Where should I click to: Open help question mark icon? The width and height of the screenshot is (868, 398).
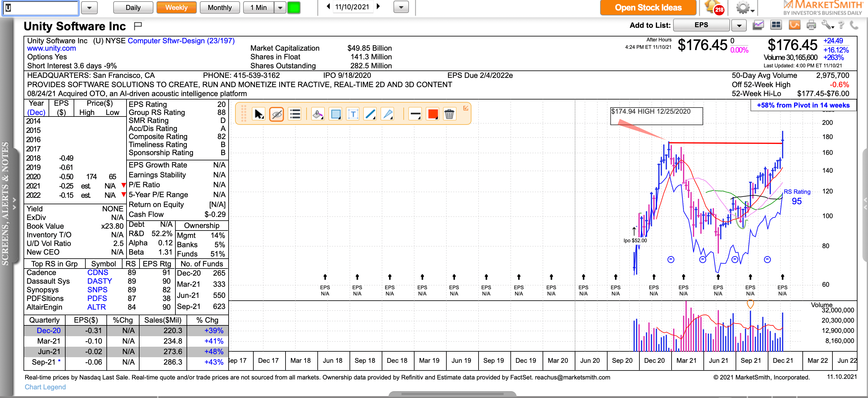point(841,25)
